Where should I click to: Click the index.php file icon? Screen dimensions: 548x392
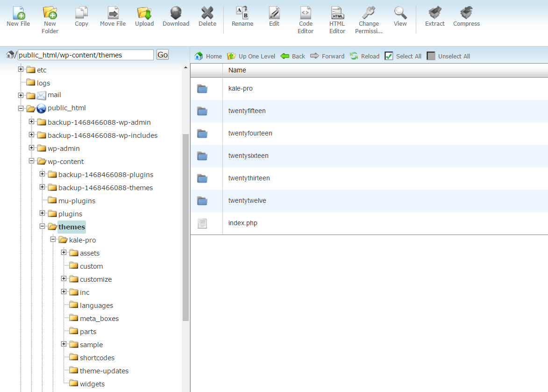(202, 223)
